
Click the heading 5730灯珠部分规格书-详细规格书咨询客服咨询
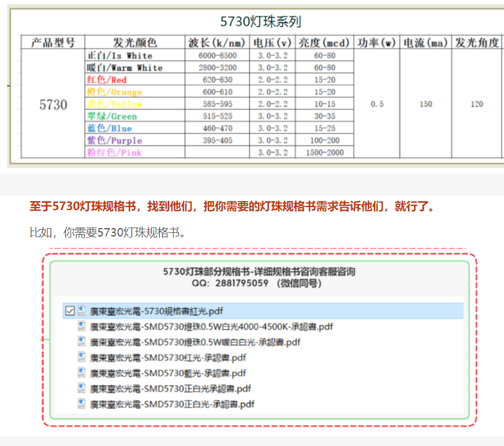coord(259,271)
